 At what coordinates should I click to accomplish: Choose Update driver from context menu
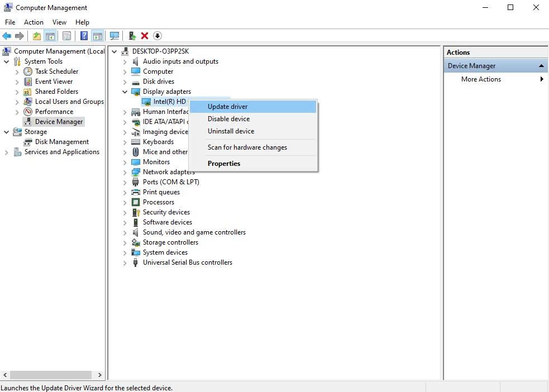(x=253, y=107)
